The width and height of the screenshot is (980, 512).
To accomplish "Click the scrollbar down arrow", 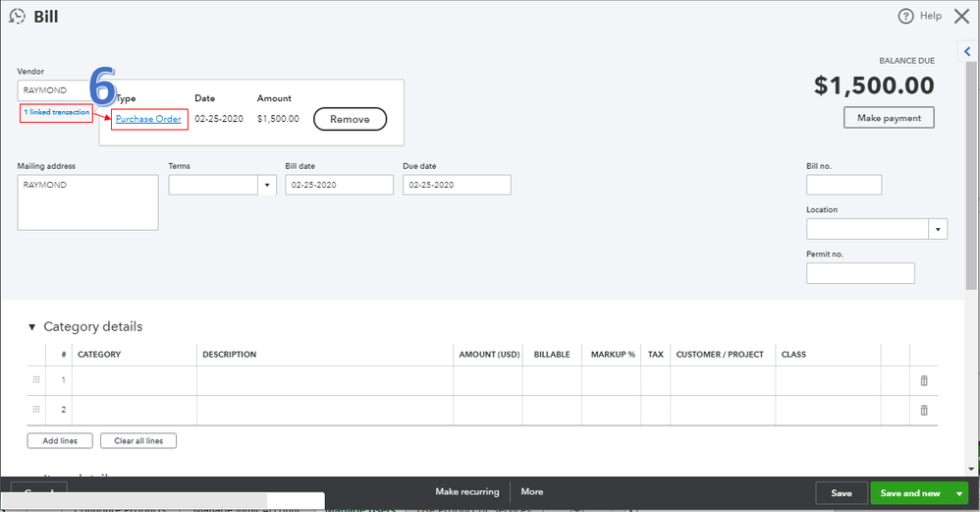I will click(970, 469).
